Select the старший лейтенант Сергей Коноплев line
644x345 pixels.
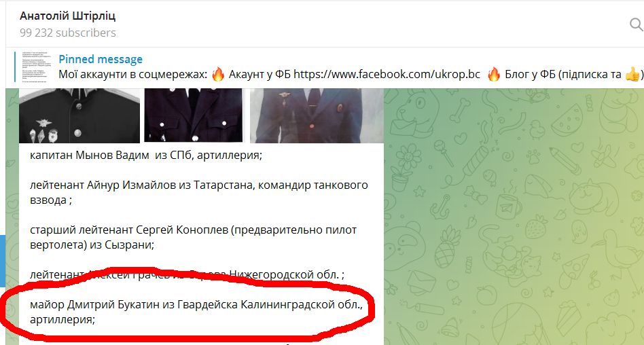(193, 238)
